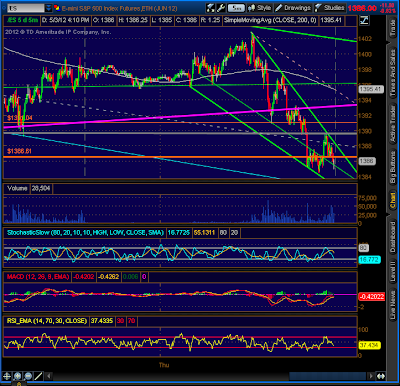Screen dimensions: 400x386
Task: Click the colored symbol link icon
Action: pyautogui.click(x=57, y=8)
